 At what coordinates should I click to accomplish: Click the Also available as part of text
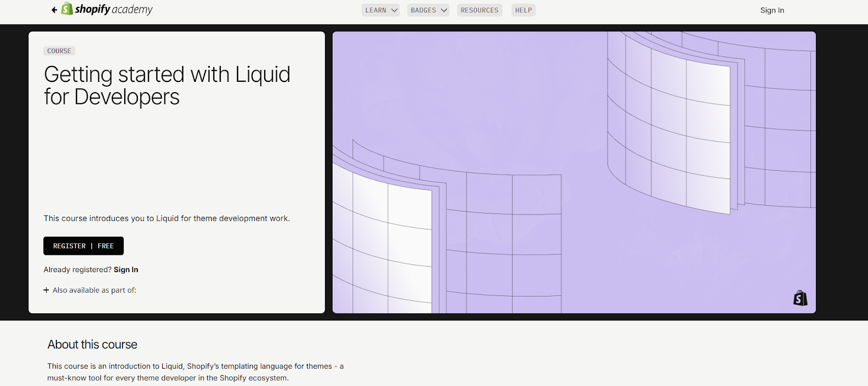point(94,290)
